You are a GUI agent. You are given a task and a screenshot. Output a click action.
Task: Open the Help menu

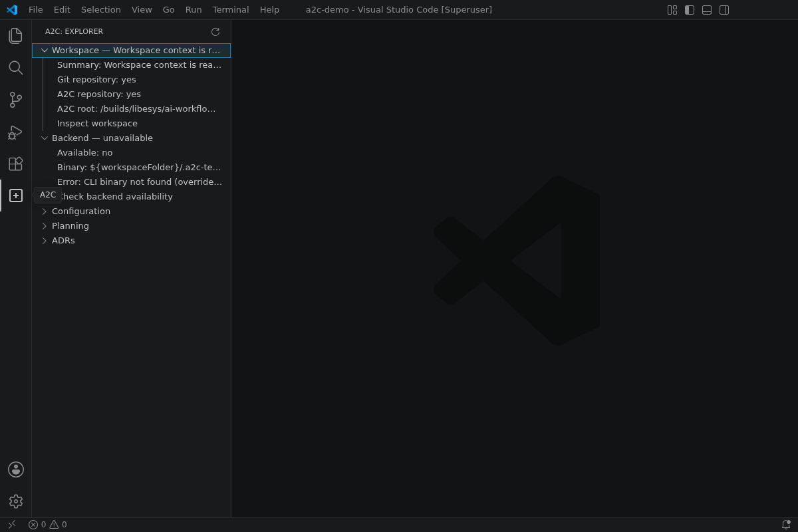269,10
